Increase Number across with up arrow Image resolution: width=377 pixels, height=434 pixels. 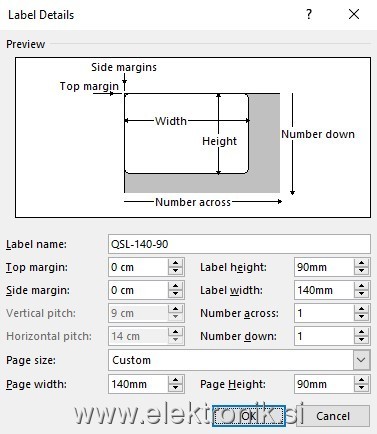(x=361, y=309)
